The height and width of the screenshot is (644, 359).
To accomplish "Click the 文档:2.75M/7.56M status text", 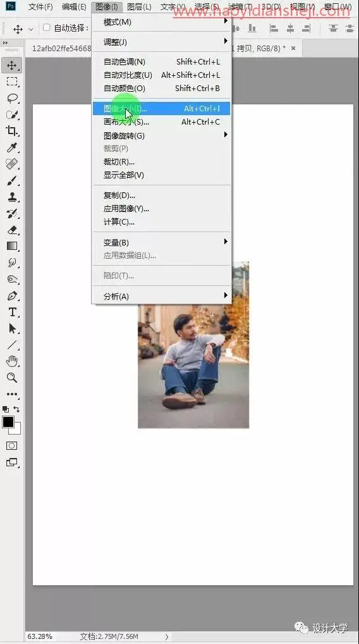I will pos(109,636).
